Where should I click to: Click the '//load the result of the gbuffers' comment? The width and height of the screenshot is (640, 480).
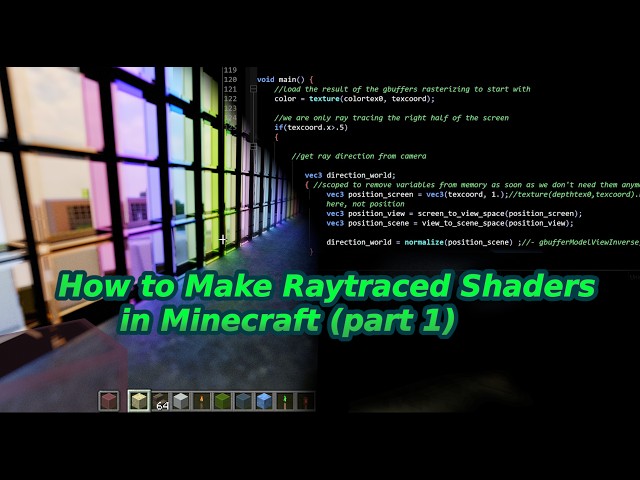pyautogui.click(x=402, y=89)
